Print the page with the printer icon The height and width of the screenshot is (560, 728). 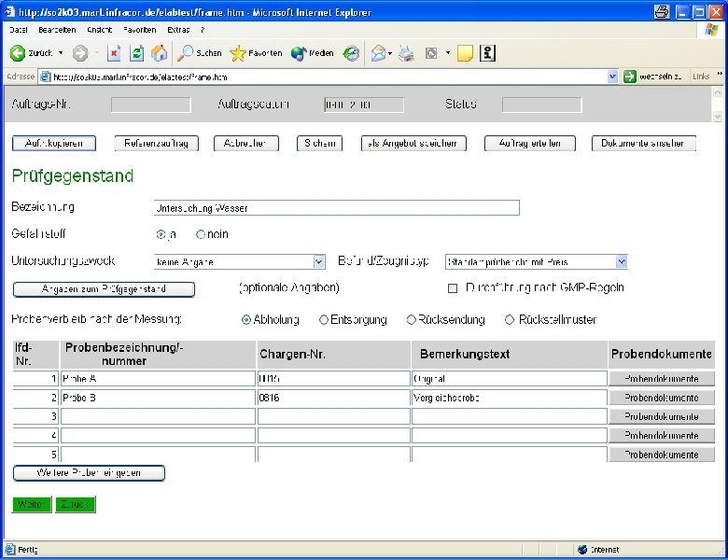click(x=406, y=53)
